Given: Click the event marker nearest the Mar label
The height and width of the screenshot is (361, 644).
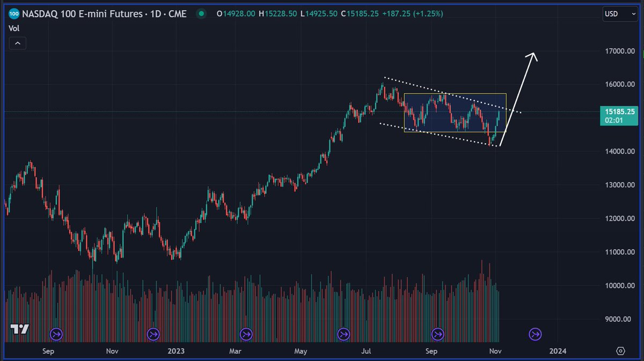Looking at the screenshot, I should coord(246,335).
